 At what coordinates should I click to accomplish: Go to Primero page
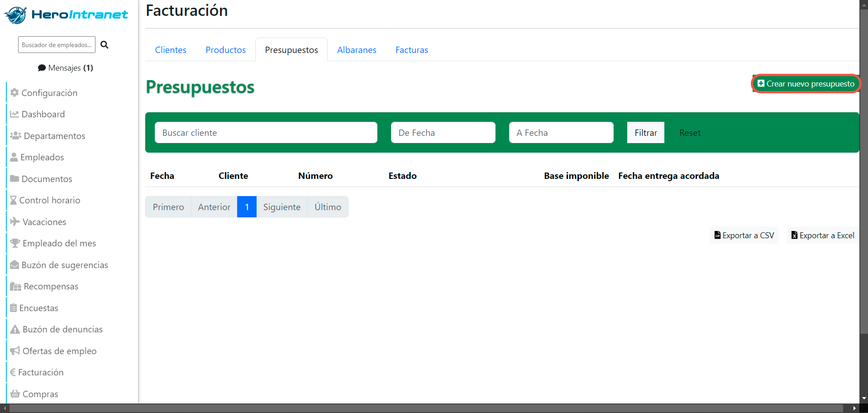pos(168,207)
